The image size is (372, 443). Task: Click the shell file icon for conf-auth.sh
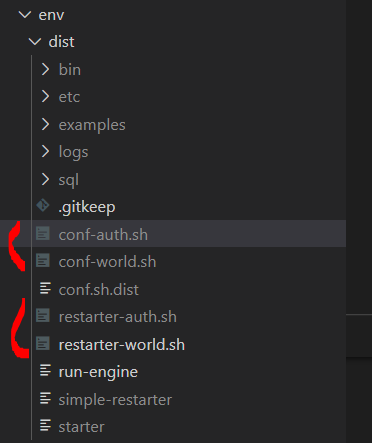pyautogui.click(x=43, y=233)
